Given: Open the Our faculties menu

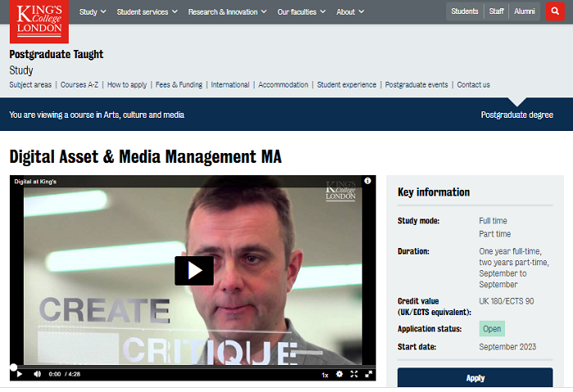Looking at the screenshot, I should pos(301,11).
